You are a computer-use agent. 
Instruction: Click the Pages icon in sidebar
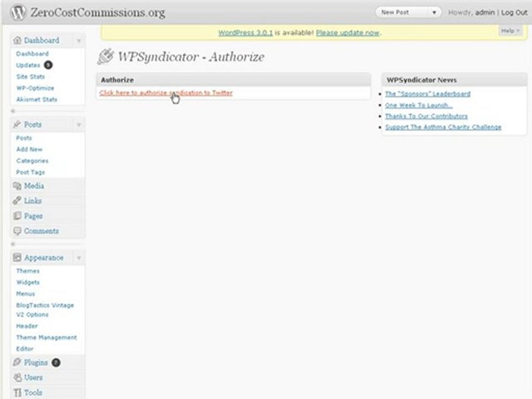(17, 216)
